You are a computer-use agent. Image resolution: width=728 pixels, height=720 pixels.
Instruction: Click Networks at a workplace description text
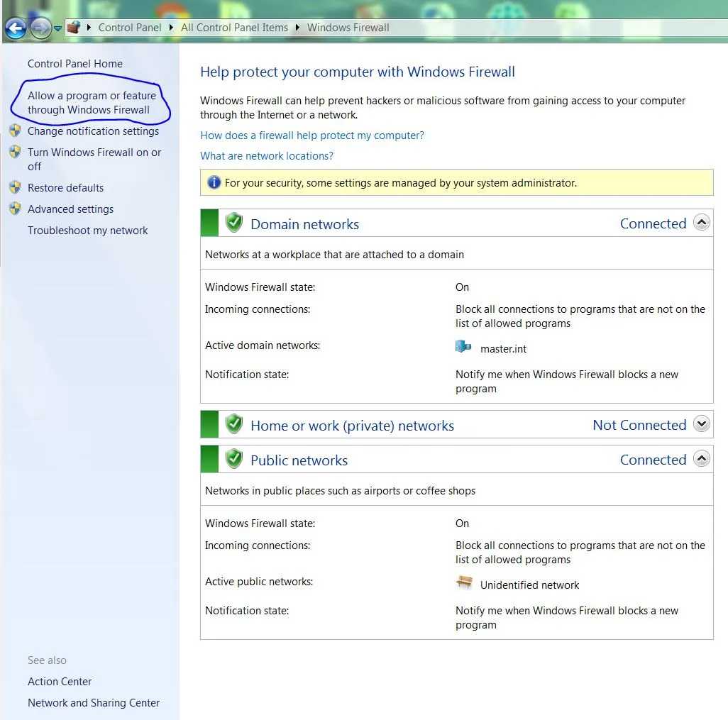click(x=334, y=255)
